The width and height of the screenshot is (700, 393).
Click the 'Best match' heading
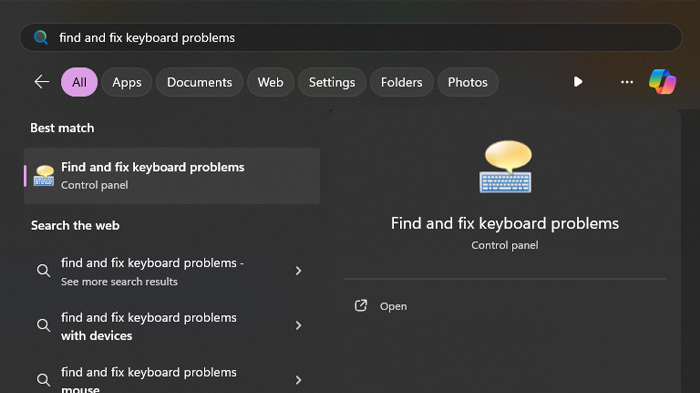[x=62, y=128]
